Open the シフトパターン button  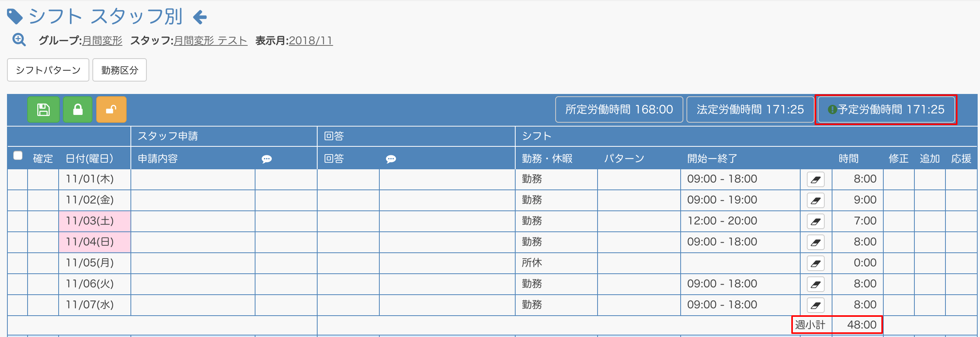[48, 70]
